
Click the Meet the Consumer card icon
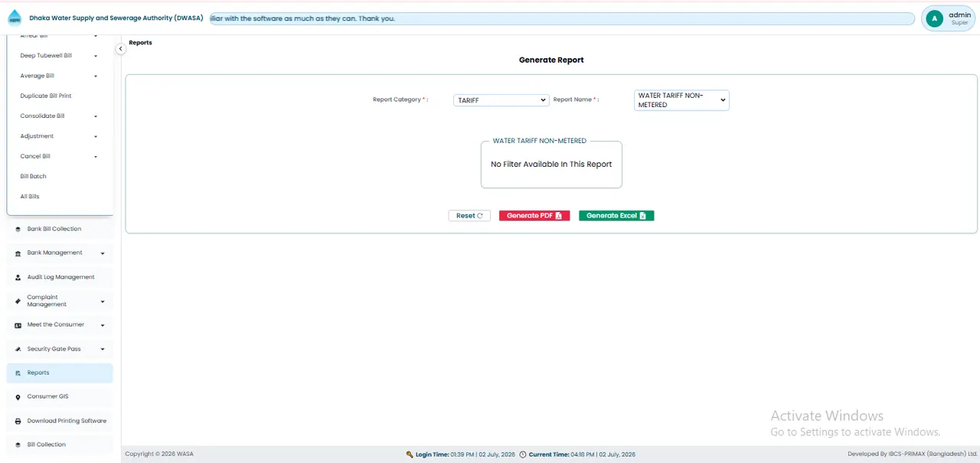(x=18, y=325)
